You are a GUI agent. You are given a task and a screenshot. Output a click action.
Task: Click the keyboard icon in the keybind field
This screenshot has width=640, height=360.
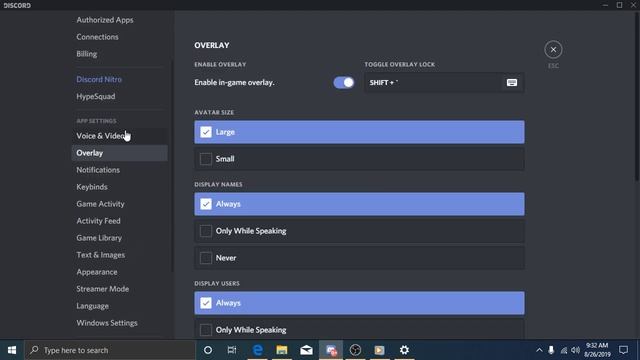tap(511, 82)
